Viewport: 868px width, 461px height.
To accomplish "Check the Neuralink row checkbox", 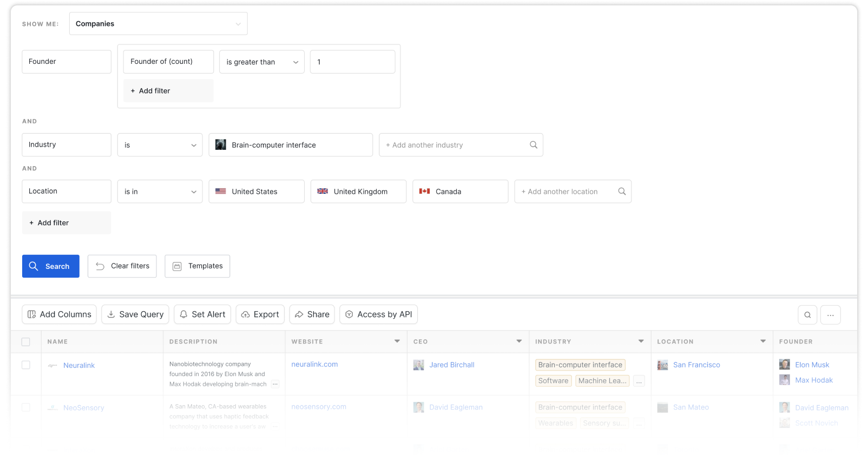I will click(x=26, y=365).
